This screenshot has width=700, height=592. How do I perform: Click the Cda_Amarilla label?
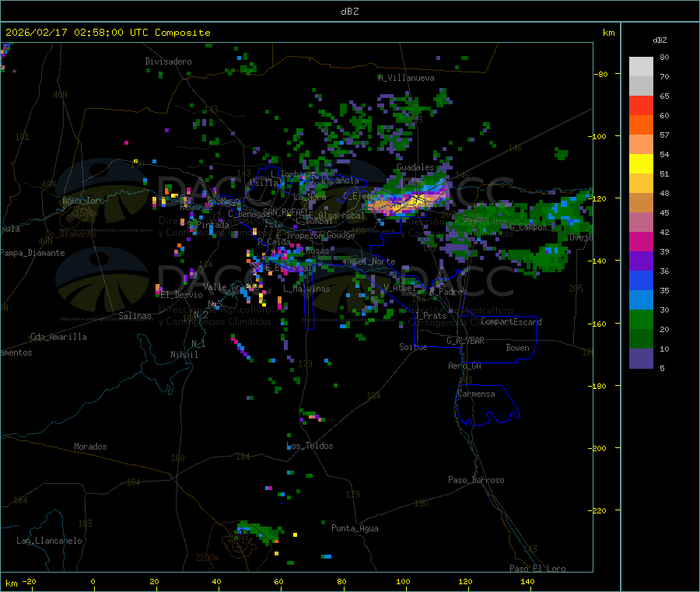tap(58, 337)
